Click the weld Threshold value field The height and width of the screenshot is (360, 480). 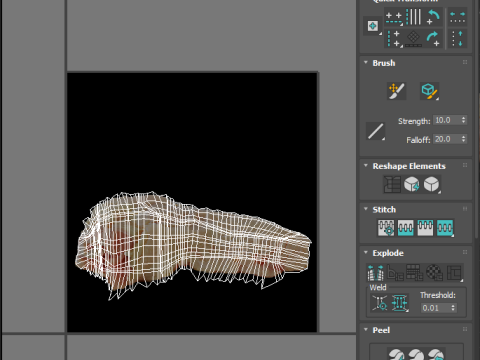coord(435,308)
